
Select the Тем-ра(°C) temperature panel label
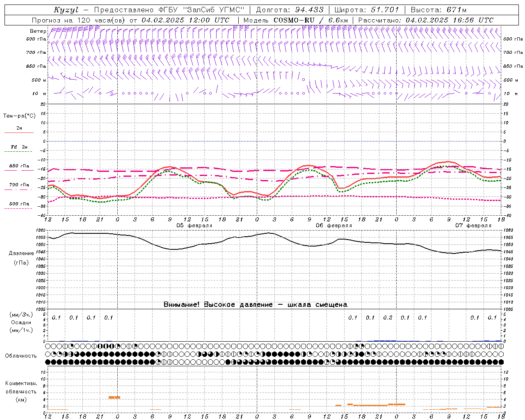19,116
